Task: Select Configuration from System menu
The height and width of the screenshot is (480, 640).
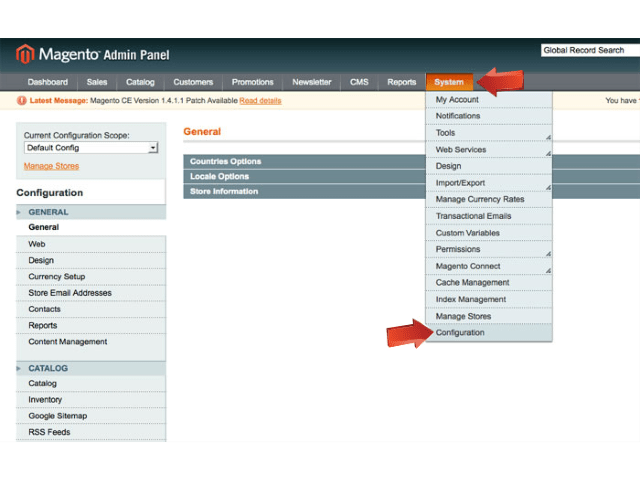Action: click(460, 333)
